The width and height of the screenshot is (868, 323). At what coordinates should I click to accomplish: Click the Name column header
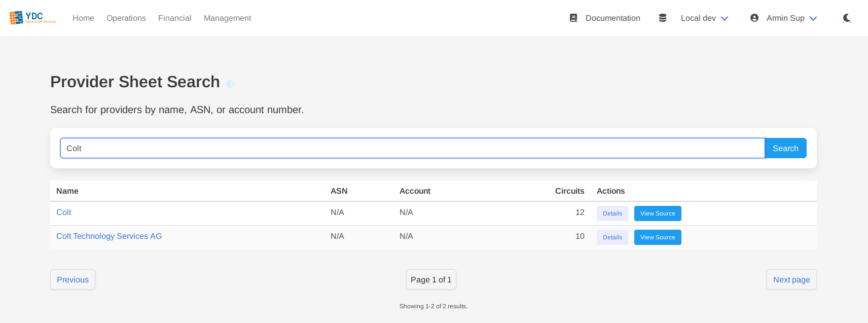coord(67,191)
